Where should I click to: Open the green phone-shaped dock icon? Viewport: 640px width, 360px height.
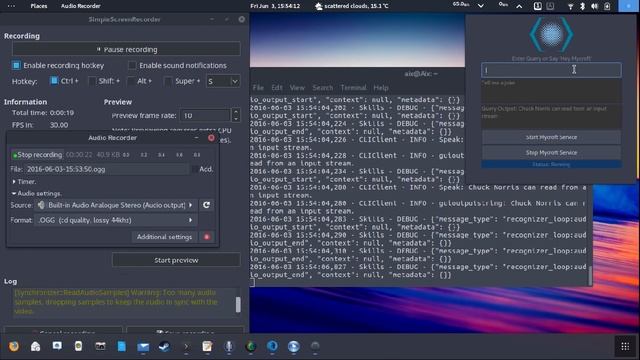(78, 347)
